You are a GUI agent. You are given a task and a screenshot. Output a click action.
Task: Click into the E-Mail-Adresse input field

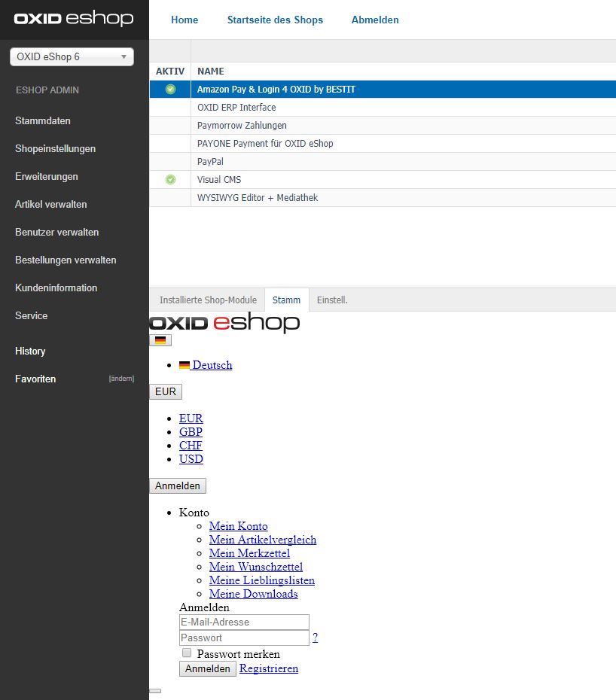coord(244,622)
